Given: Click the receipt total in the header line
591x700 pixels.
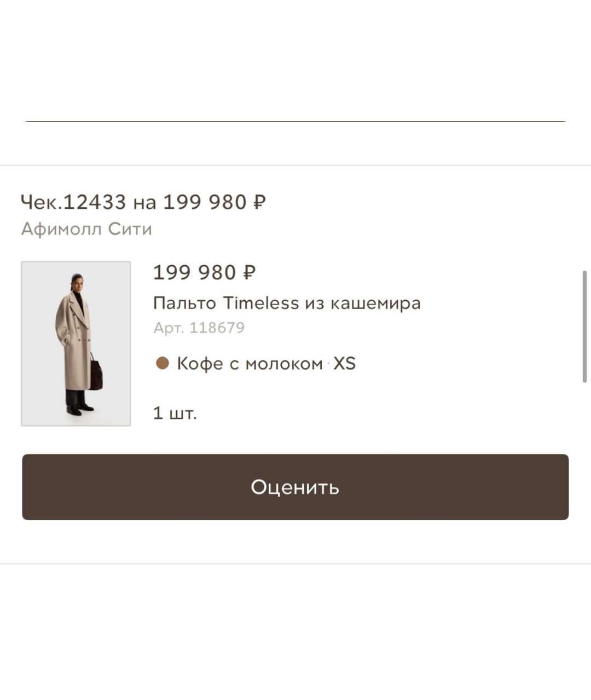Looking at the screenshot, I should pyautogui.click(x=214, y=202).
